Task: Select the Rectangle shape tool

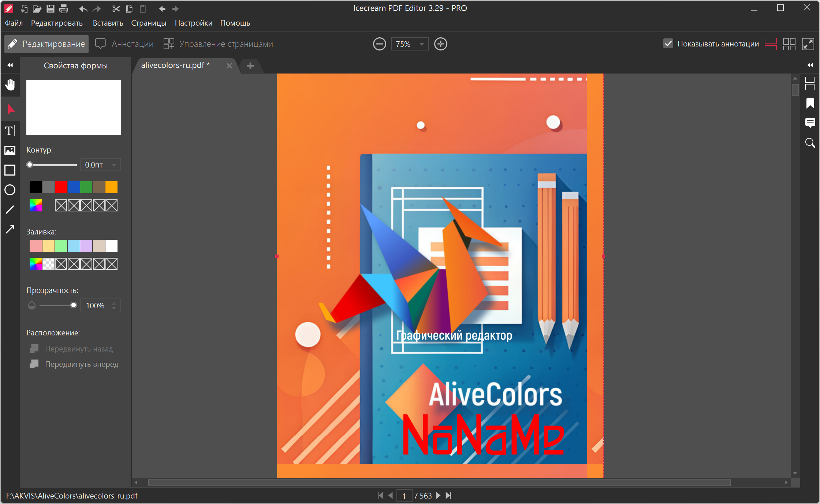Action: click(x=10, y=170)
